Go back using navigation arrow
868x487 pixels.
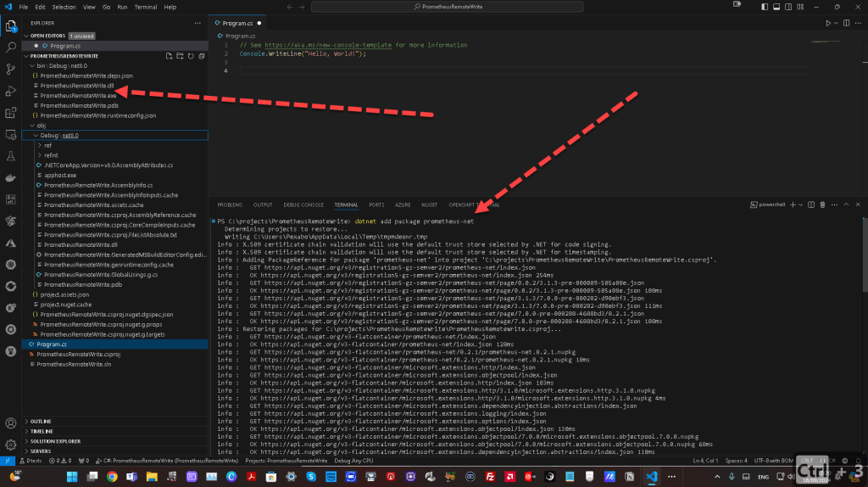[290, 7]
